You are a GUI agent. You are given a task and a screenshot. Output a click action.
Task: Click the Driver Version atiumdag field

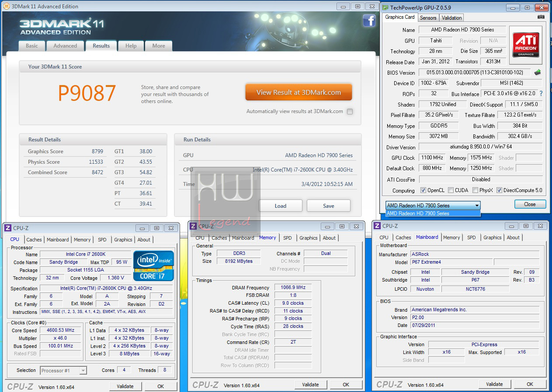[x=481, y=147]
